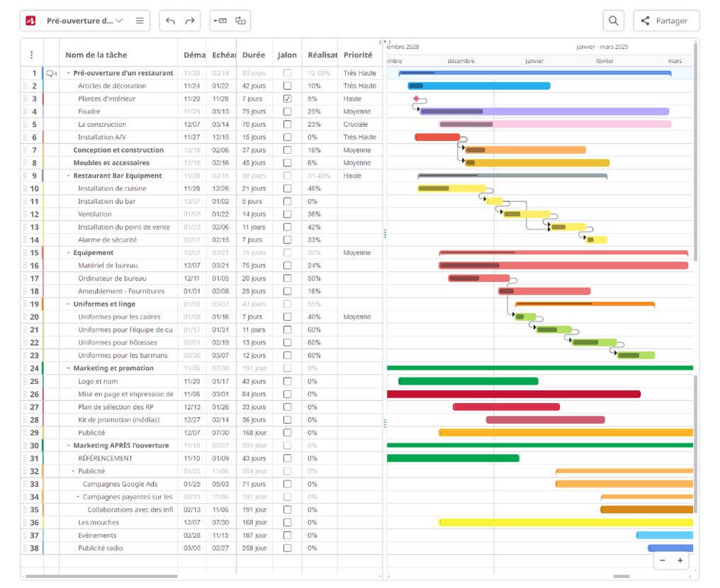720x588 pixels.
Task: Redo the last action
Action: [190, 21]
